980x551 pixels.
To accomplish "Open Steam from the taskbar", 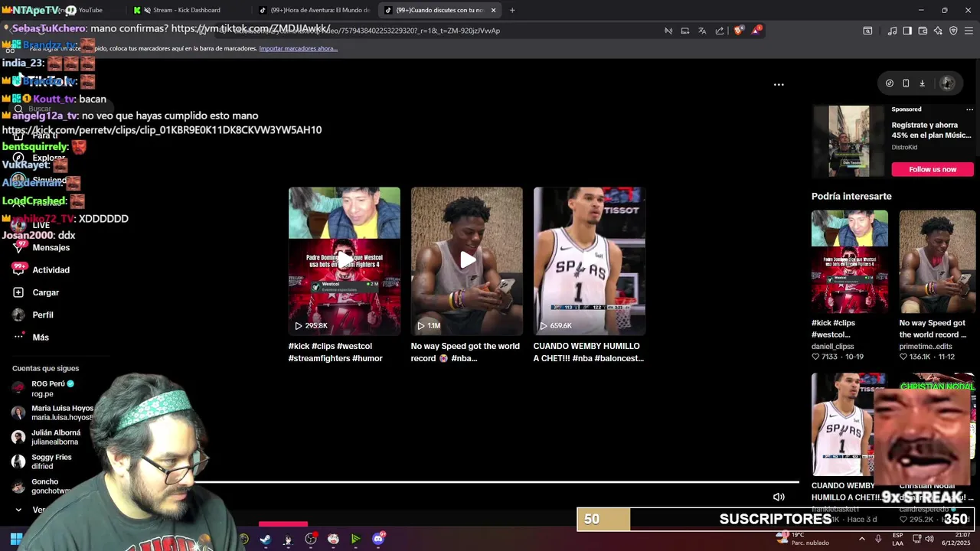I will click(265, 539).
